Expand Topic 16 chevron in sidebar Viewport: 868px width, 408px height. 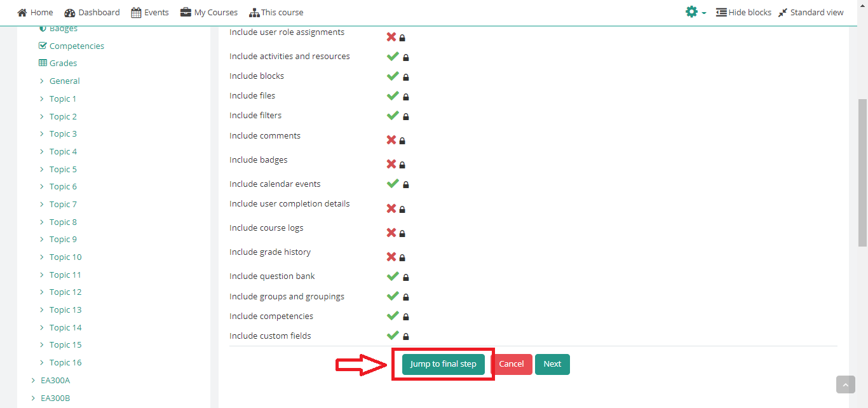pos(42,362)
